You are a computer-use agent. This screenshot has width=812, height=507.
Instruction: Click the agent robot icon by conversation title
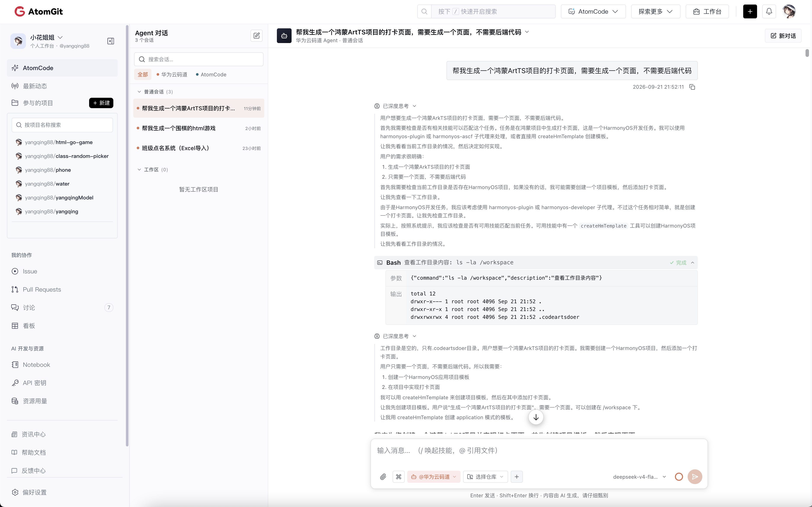284,36
